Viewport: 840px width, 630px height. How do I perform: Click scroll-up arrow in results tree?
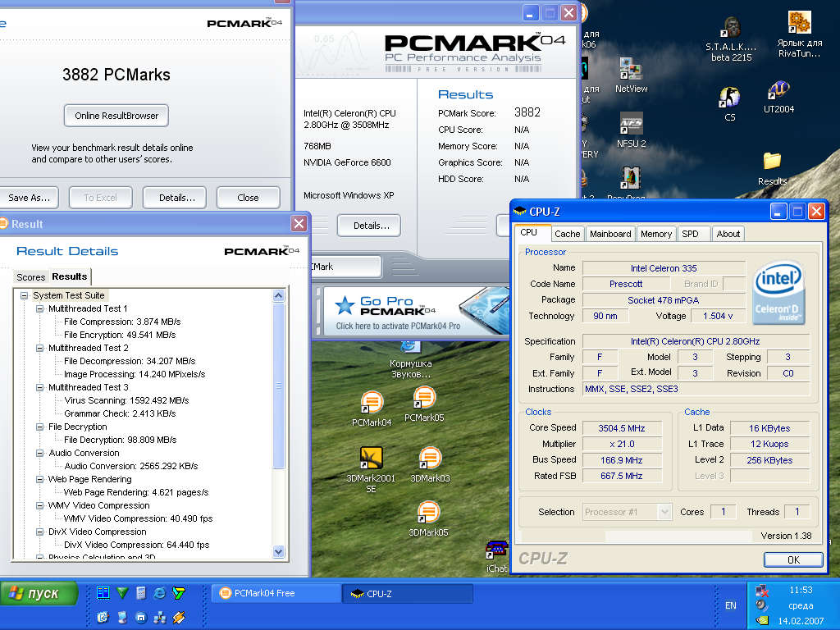[x=279, y=295]
